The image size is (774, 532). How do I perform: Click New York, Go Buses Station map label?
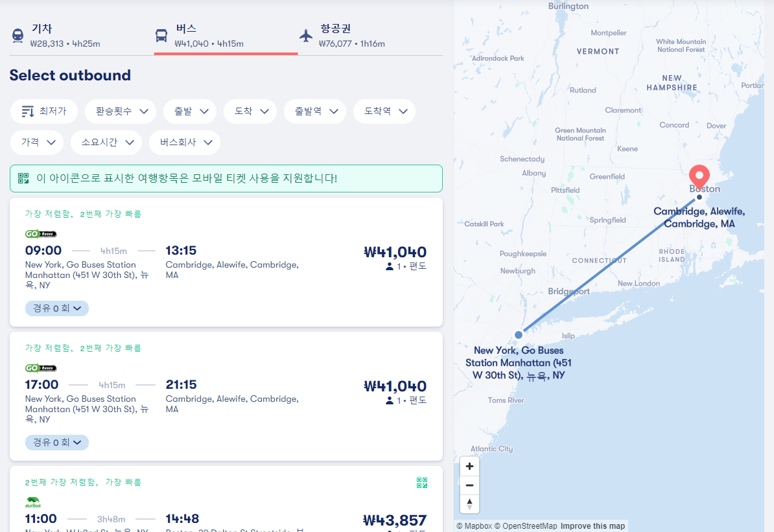pyautogui.click(x=519, y=363)
